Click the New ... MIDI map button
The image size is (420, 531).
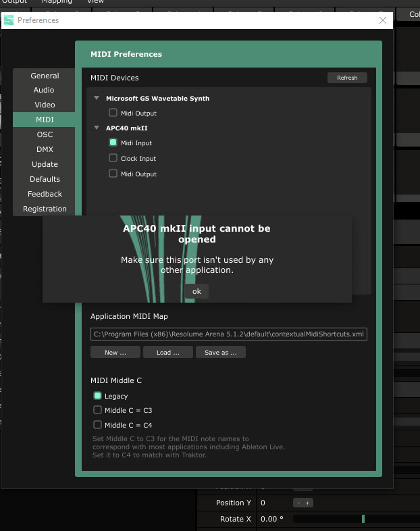click(115, 353)
